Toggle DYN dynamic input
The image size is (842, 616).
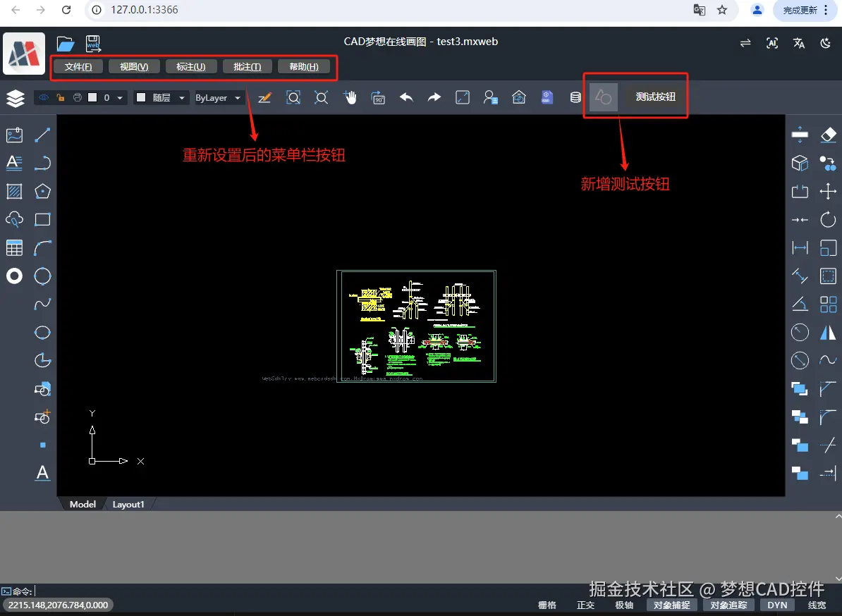(x=777, y=605)
